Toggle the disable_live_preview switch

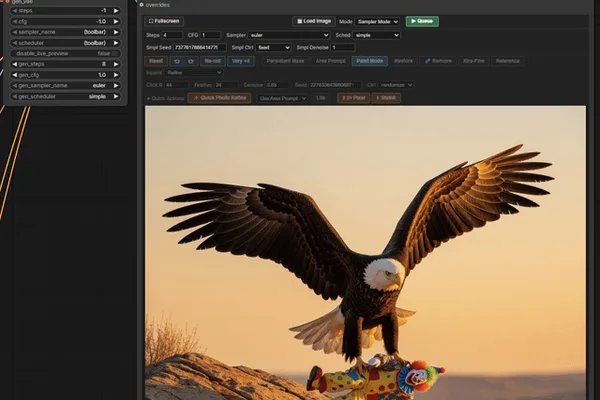tap(65, 54)
